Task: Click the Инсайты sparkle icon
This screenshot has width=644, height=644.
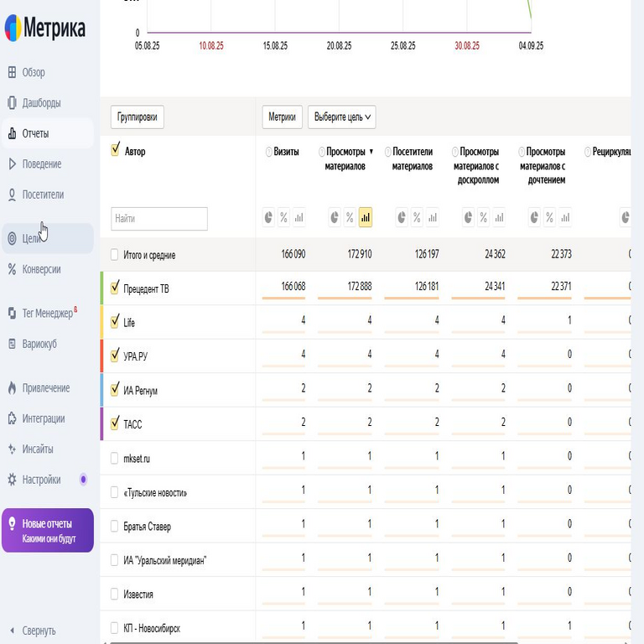Action: [x=13, y=449]
